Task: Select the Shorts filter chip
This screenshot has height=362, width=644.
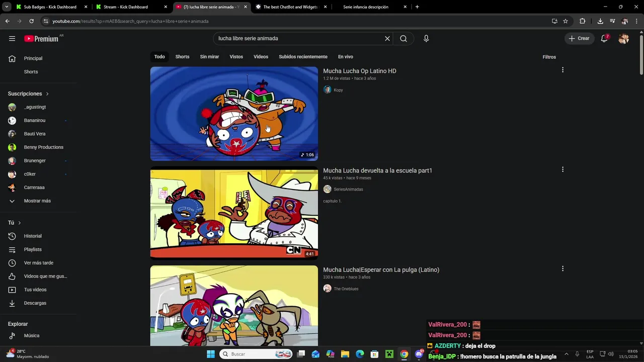Action: 182,57
